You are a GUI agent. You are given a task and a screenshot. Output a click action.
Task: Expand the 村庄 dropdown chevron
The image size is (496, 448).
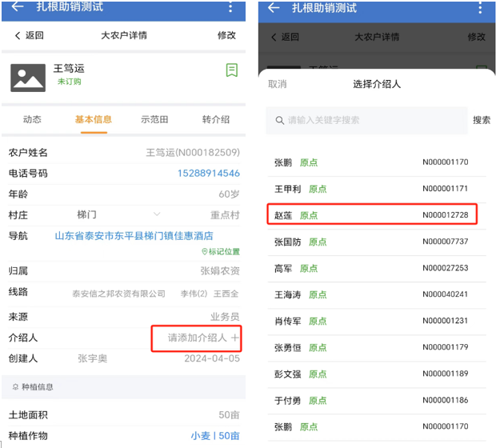click(157, 214)
